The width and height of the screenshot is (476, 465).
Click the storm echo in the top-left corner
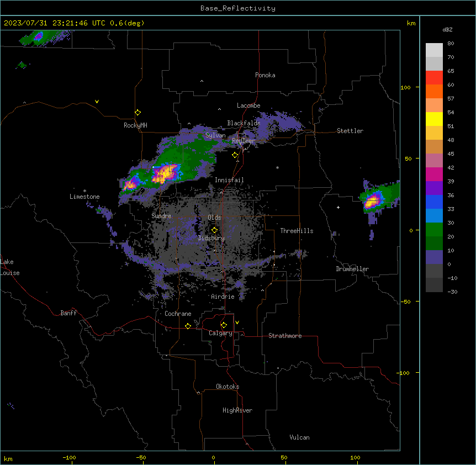(x=38, y=37)
